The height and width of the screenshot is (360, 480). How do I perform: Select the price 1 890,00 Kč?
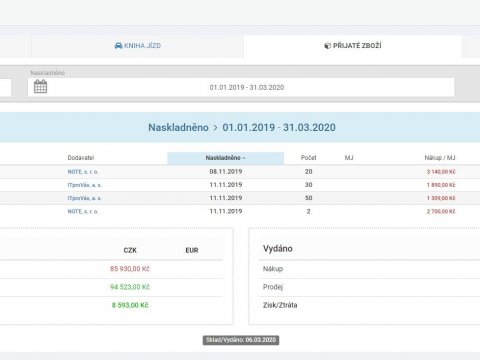pos(441,185)
